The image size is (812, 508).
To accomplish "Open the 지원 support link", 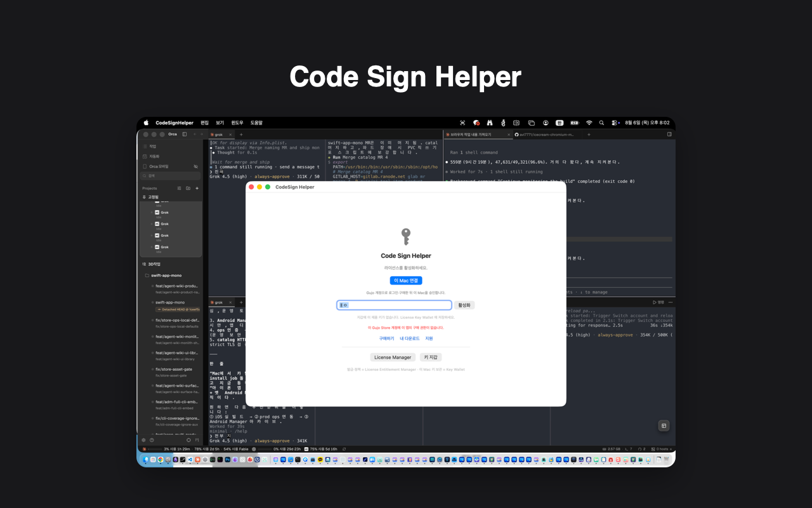I will click(x=429, y=338).
